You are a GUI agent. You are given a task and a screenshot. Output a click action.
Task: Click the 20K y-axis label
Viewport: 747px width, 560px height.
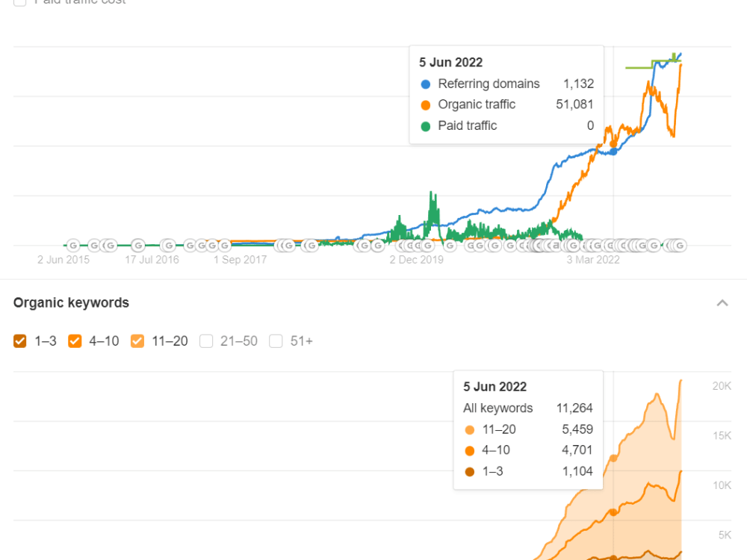[722, 386]
